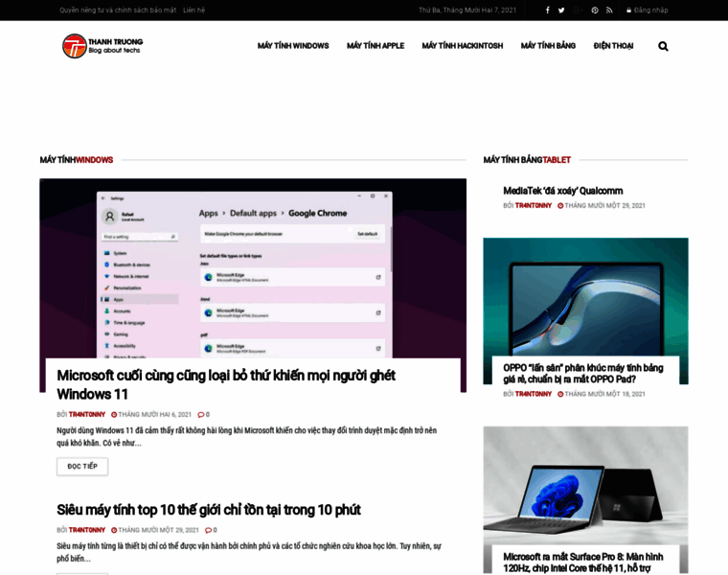
Task: Click the Máy Tính Windows section heading
Action: click(x=76, y=160)
